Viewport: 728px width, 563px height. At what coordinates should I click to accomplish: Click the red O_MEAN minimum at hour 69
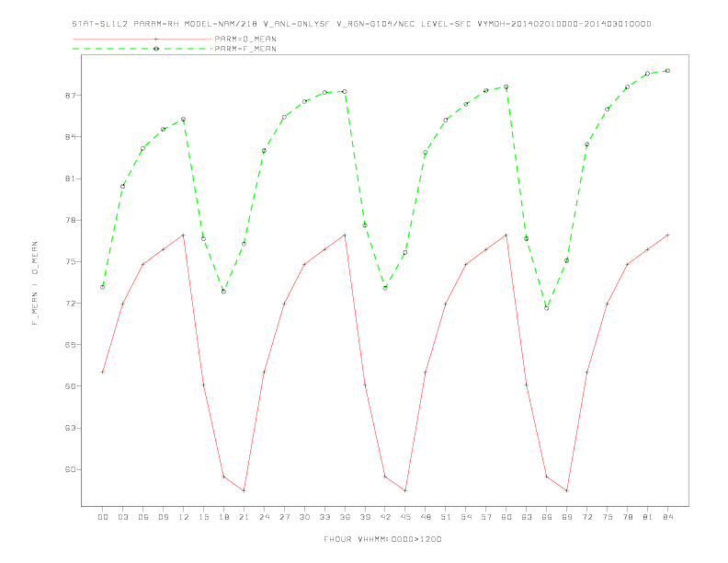(x=567, y=490)
